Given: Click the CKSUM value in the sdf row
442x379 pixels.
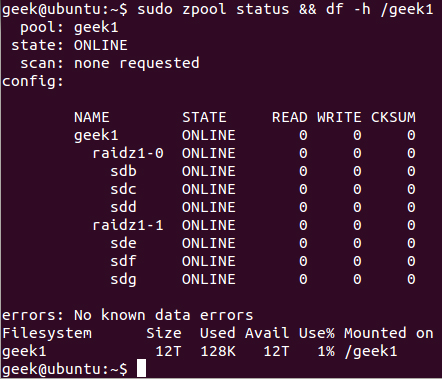Looking at the screenshot, I should click(411, 261).
